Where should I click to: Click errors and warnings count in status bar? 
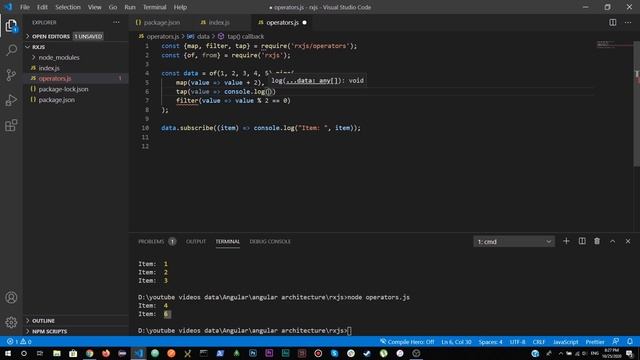tap(19, 342)
